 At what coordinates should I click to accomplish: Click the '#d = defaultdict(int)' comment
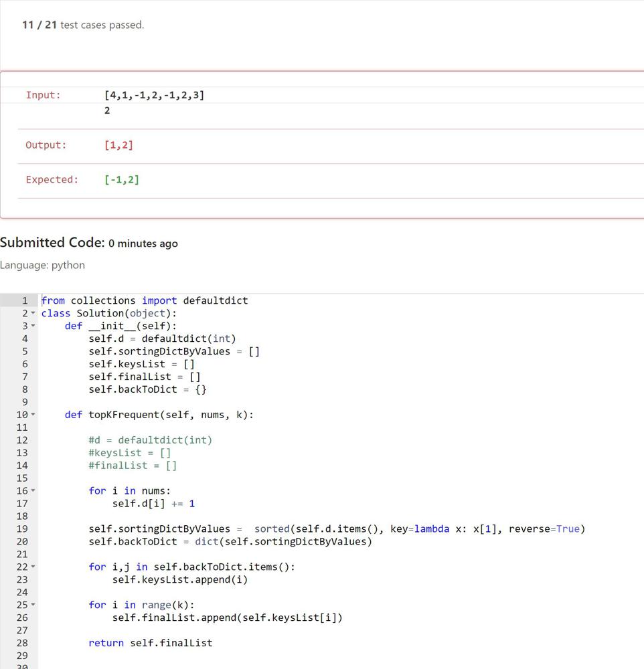(151, 440)
